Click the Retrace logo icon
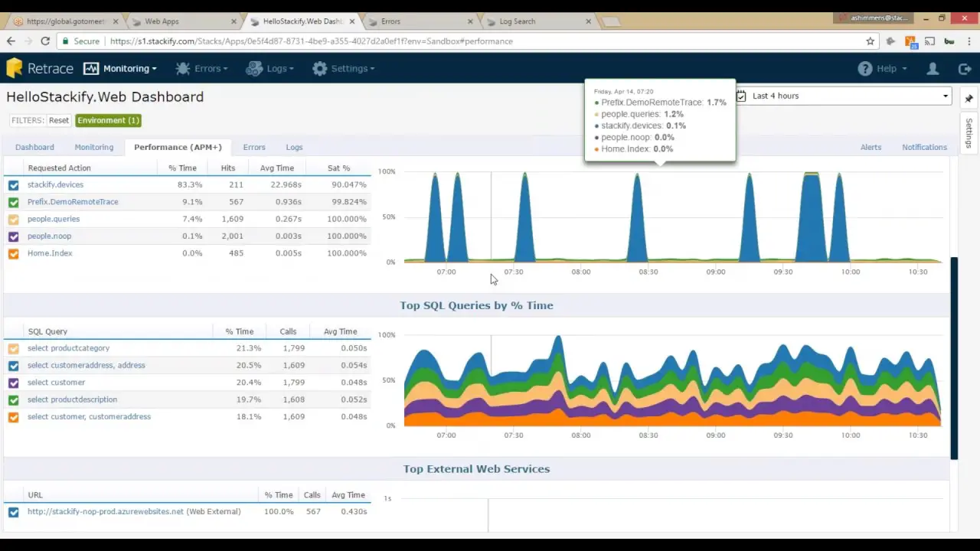 (15, 68)
